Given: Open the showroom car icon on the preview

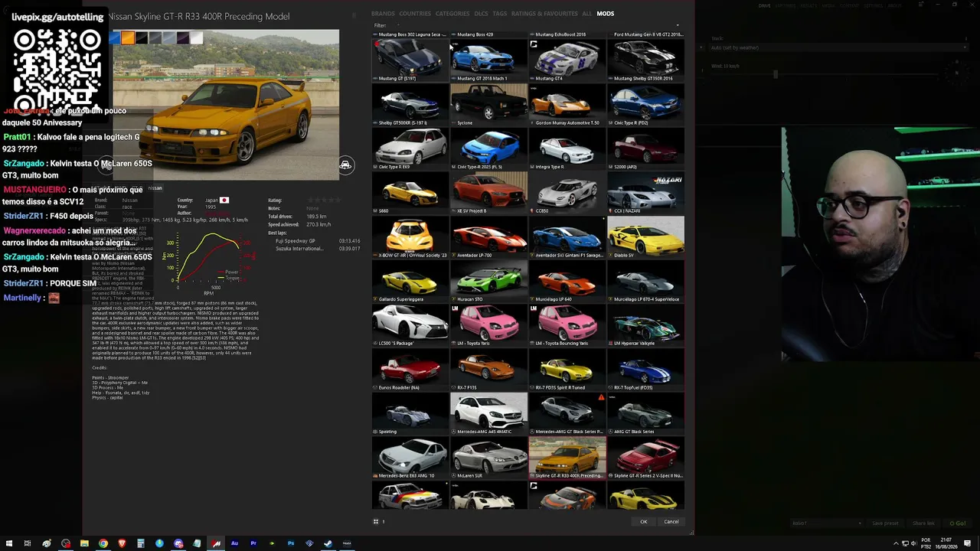Looking at the screenshot, I should (345, 165).
